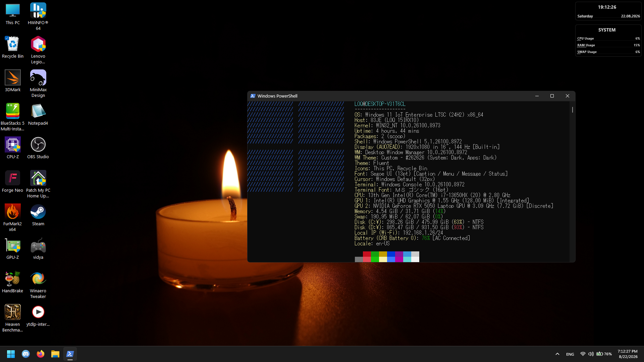
Task: Select the MiniMax Design desktop icon
Action: (38, 84)
